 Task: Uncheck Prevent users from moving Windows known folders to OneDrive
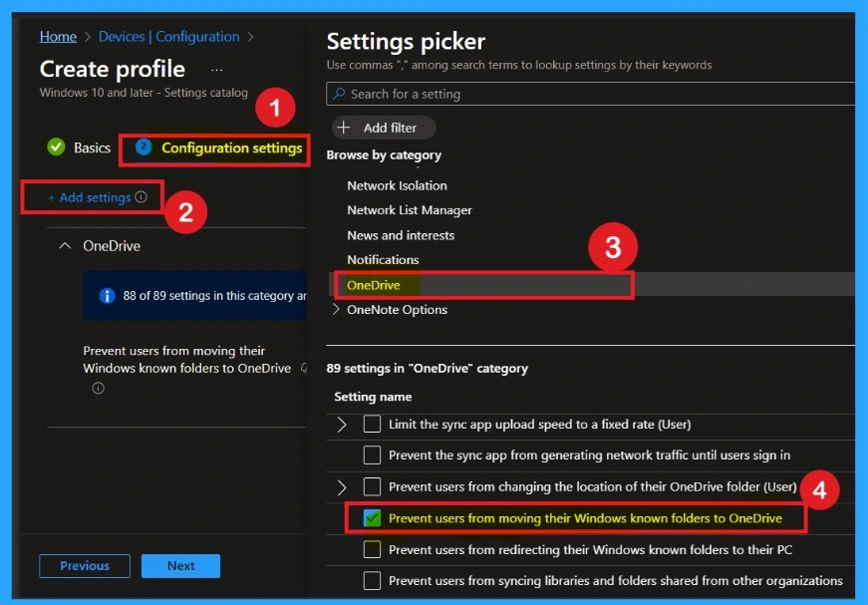tap(372, 518)
